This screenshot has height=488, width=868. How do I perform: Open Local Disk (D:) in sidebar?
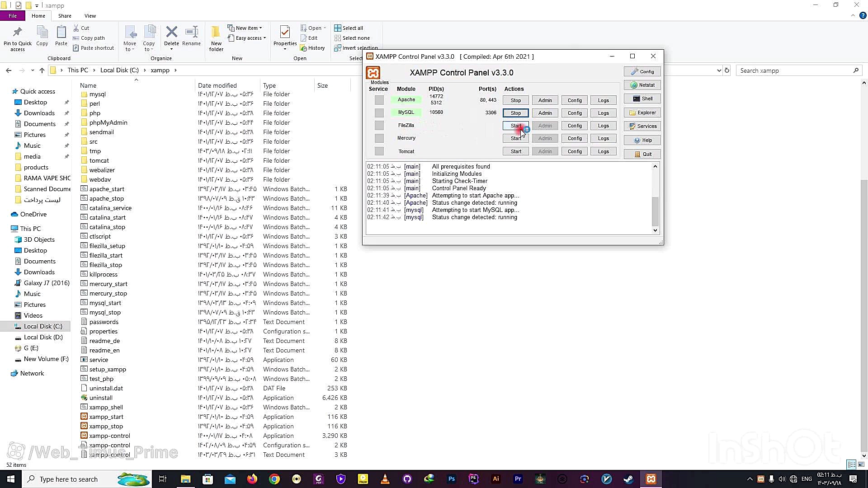[x=43, y=337]
